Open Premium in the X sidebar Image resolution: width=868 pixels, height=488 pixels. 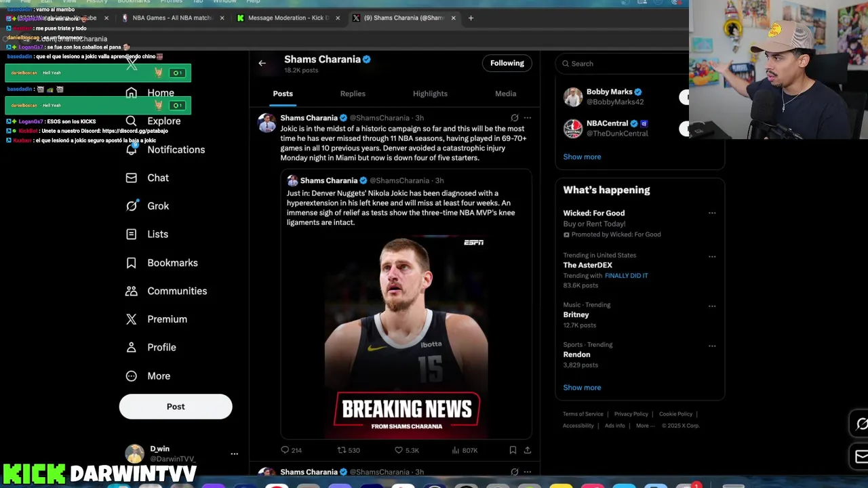[x=156, y=319]
